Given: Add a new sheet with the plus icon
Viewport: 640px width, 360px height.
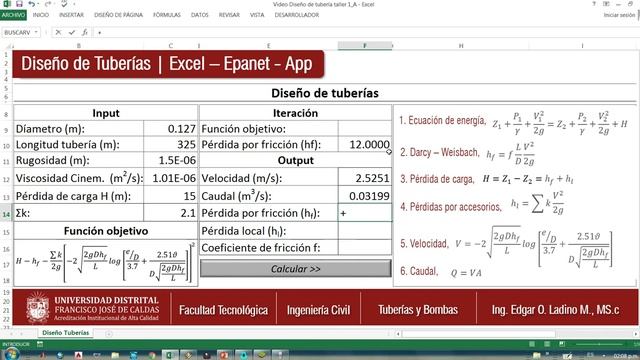Looking at the screenshot, I should click(x=109, y=333).
